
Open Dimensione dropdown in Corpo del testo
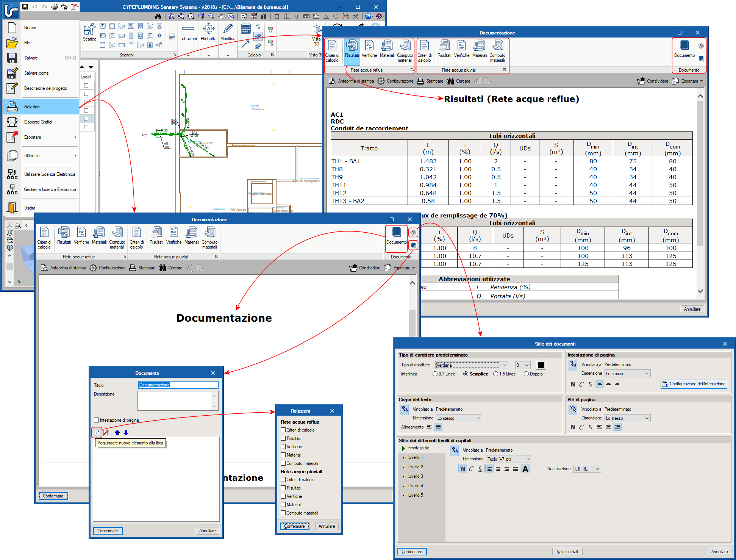(x=459, y=418)
